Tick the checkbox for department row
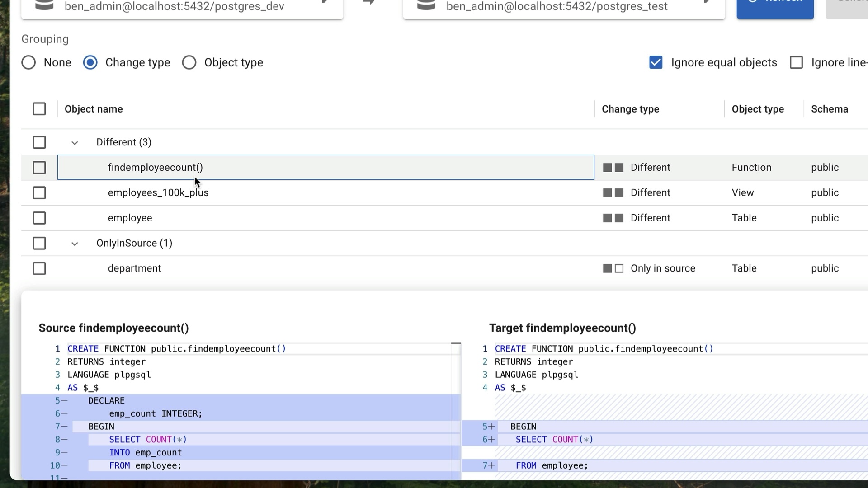The image size is (868, 488). 39,269
